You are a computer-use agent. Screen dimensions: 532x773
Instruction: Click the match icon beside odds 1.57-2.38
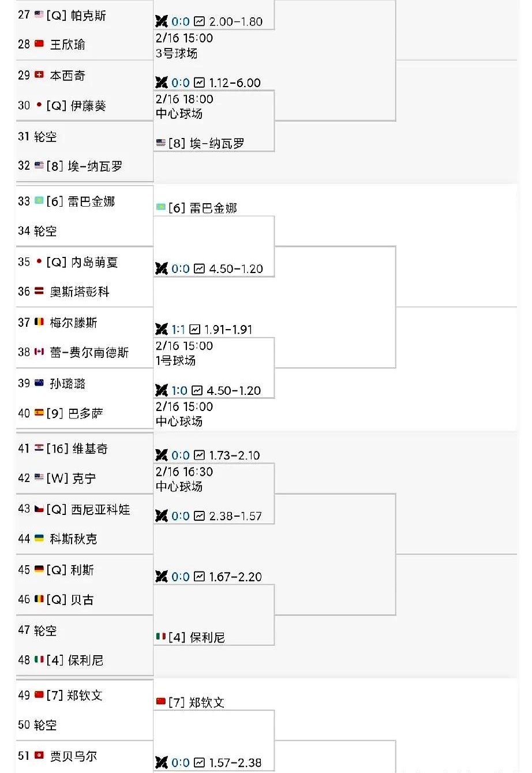[162, 763]
